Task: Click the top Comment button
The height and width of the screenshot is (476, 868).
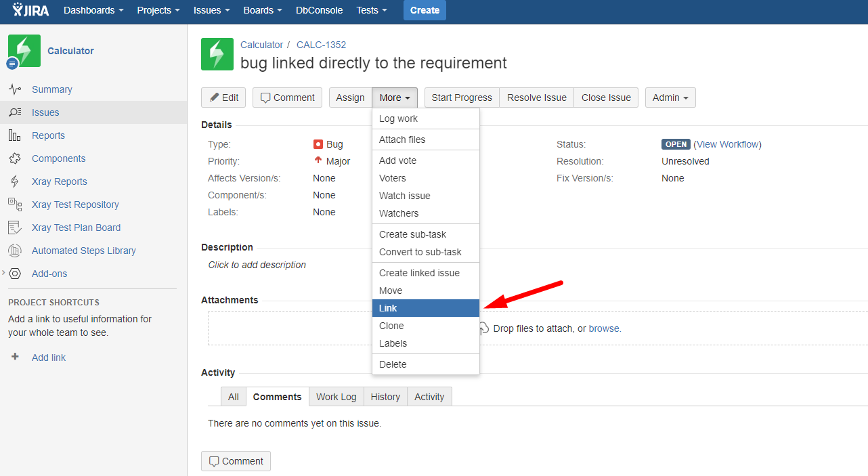Action: point(287,98)
